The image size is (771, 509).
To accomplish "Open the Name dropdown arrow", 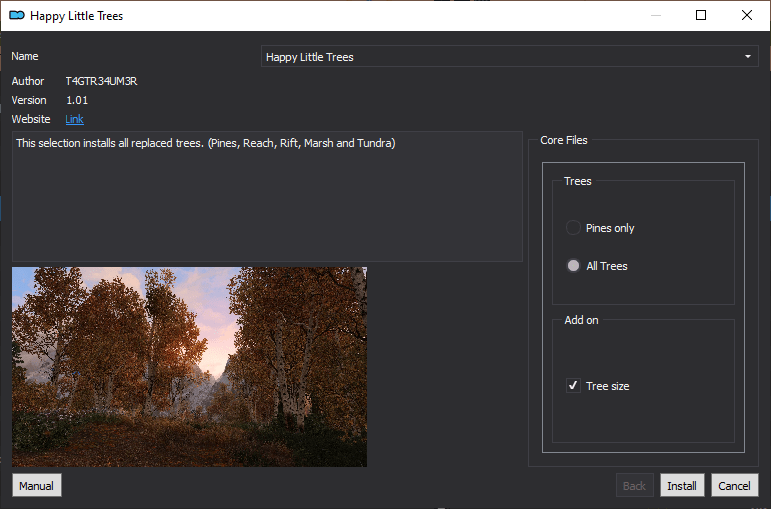I will [x=747, y=57].
